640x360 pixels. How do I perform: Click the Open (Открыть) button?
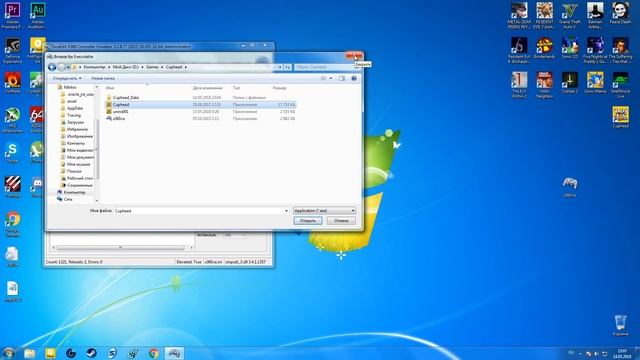pyautogui.click(x=308, y=221)
